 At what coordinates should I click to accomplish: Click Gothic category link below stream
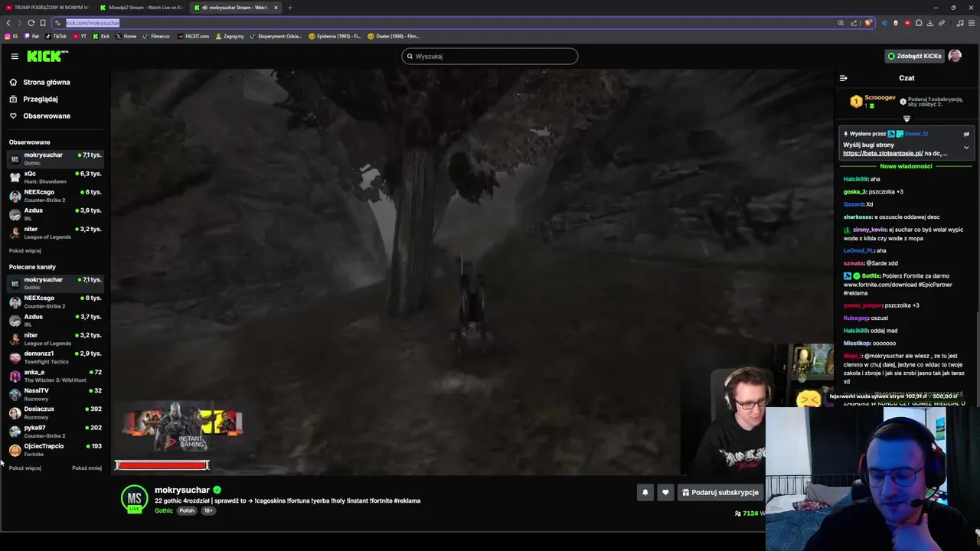[x=164, y=510]
